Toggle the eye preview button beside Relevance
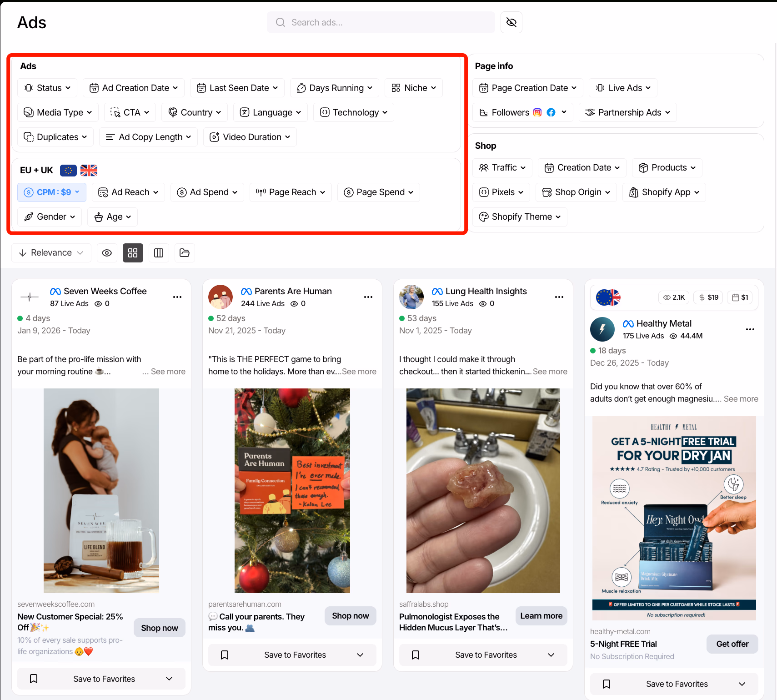Viewport: 777px width, 700px height. 107,253
